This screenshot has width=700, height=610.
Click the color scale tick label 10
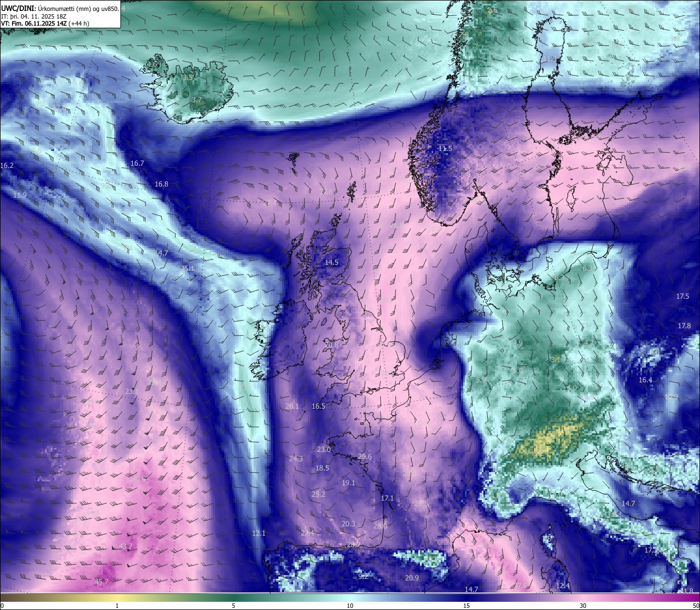coord(350,606)
